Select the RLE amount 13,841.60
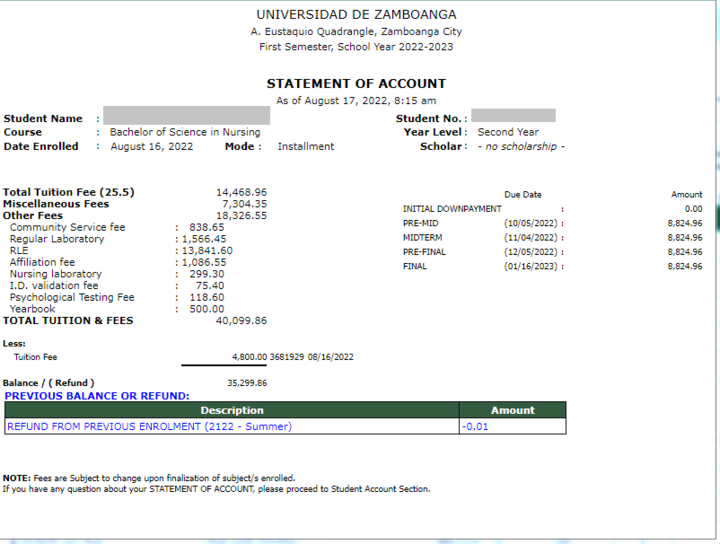Viewport: 720px width, 544px height. (208, 251)
